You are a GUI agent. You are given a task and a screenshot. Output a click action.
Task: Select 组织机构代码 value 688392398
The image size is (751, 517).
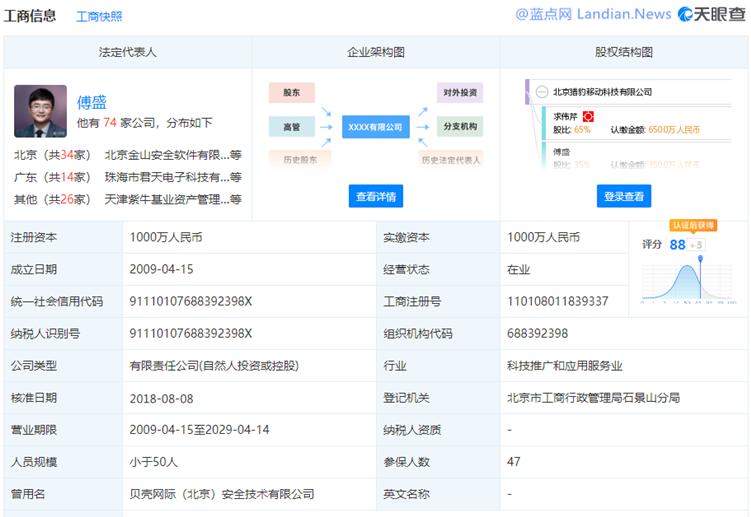click(x=537, y=333)
